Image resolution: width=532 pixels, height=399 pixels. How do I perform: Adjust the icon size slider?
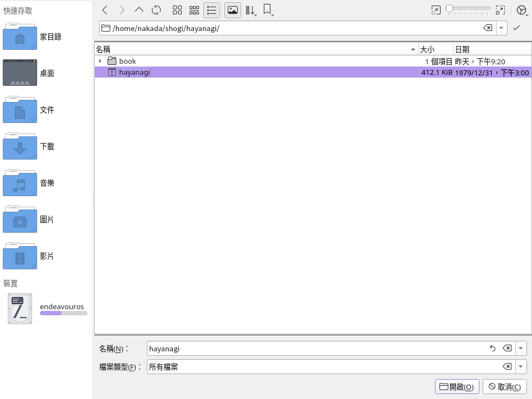pos(468,9)
